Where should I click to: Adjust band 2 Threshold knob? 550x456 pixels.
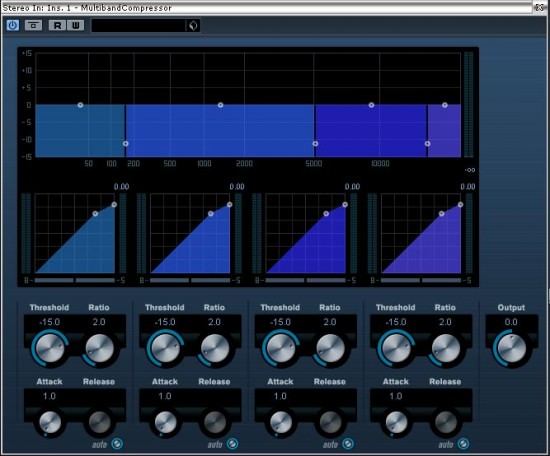(x=165, y=348)
